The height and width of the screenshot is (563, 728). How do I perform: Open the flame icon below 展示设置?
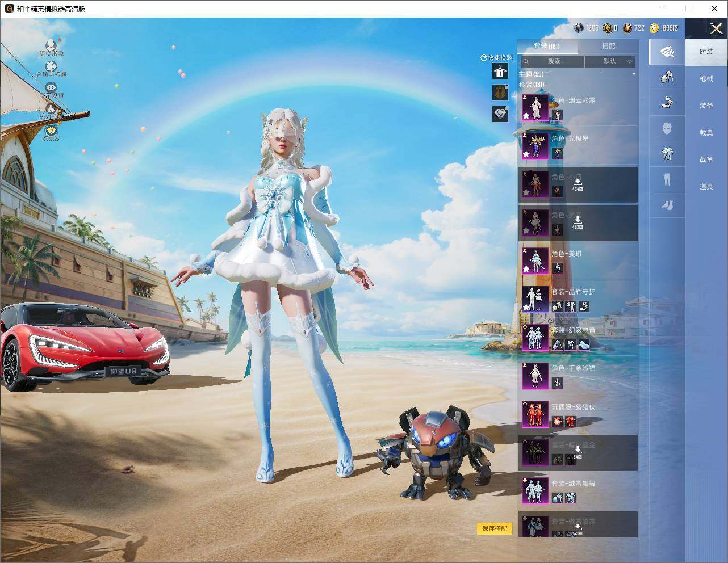pos(51,108)
